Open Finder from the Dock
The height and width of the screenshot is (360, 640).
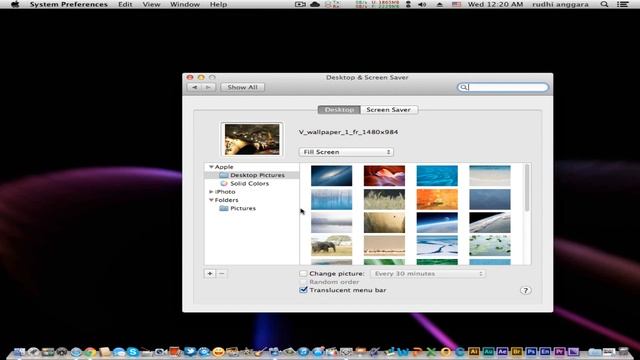pos(19,351)
